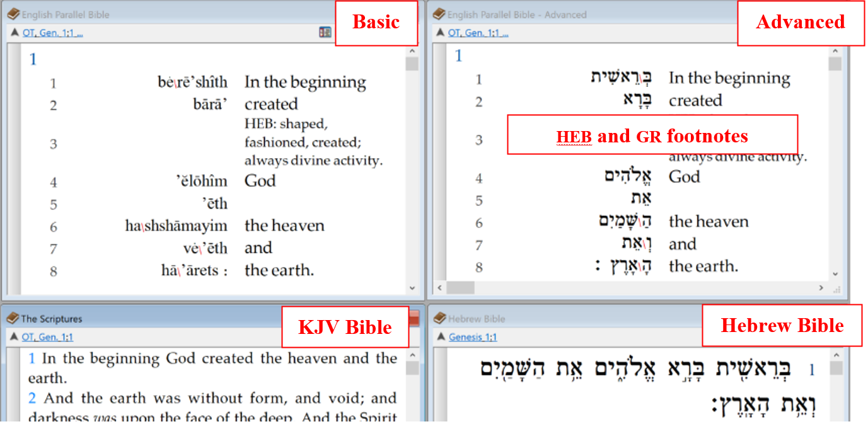
Task: Click verse number 1 in the Hebrew Bible panel
Action: pyautogui.click(x=811, y=370)
